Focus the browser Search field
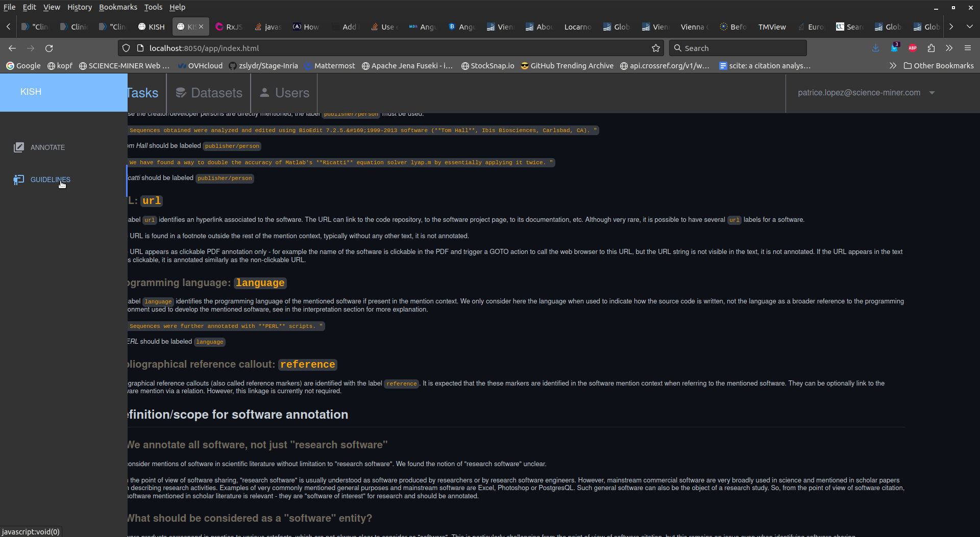The height and width of the screenshot is (537, 980). click(x=738, y=48)
